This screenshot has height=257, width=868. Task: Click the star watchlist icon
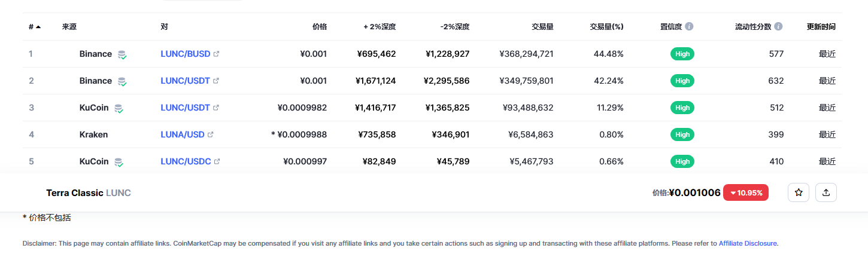[798, 192]
